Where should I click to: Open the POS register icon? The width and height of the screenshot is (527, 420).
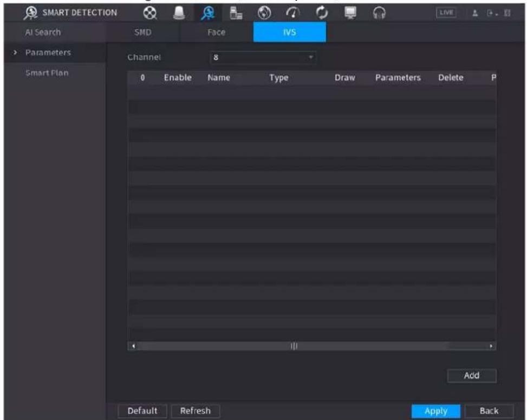click(236, 13)
